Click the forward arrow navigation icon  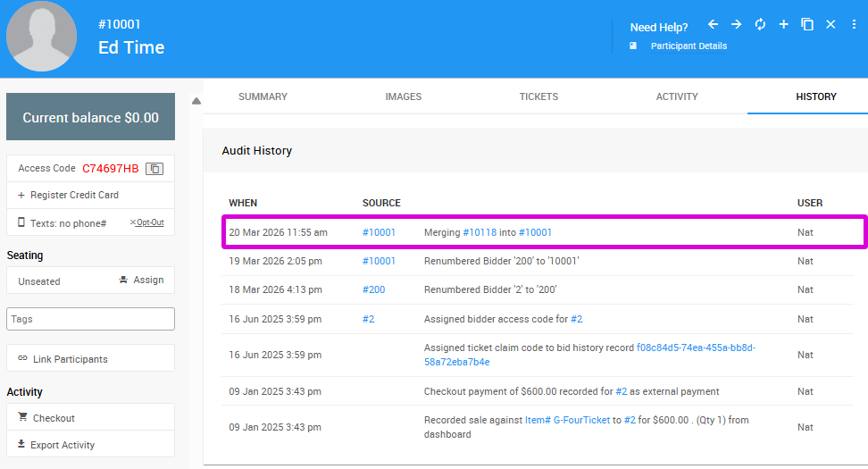736,25
